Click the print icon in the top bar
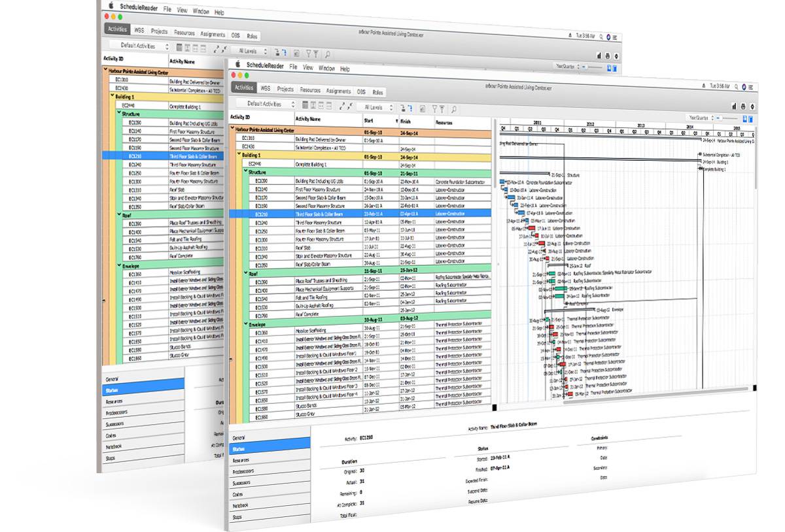 tap(743, 106)
